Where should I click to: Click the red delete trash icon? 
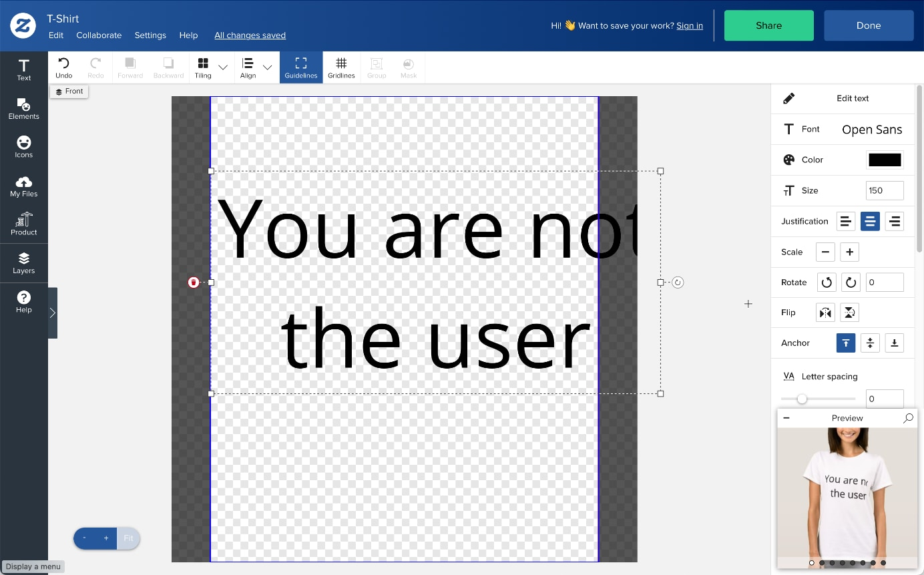pos(194,282)
